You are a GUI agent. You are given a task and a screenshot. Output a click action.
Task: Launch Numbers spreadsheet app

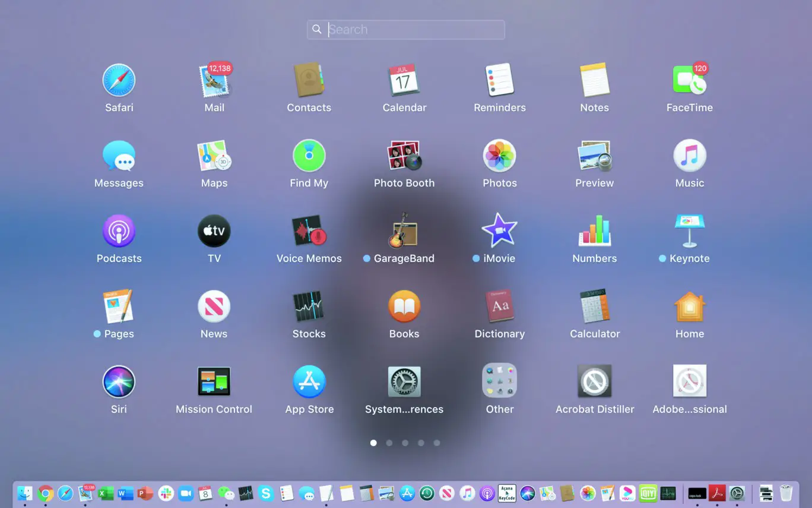[x=595, y=231]
